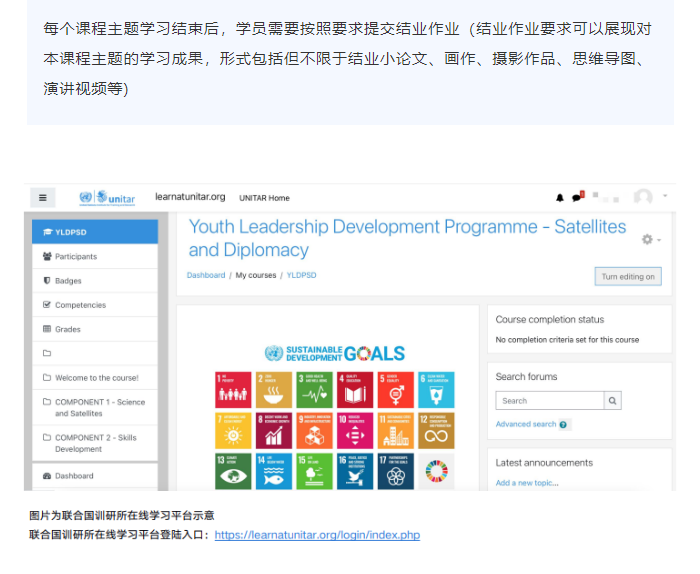Open COMPONENT 1 - Science and Satellites

click(x=95, y=408)
